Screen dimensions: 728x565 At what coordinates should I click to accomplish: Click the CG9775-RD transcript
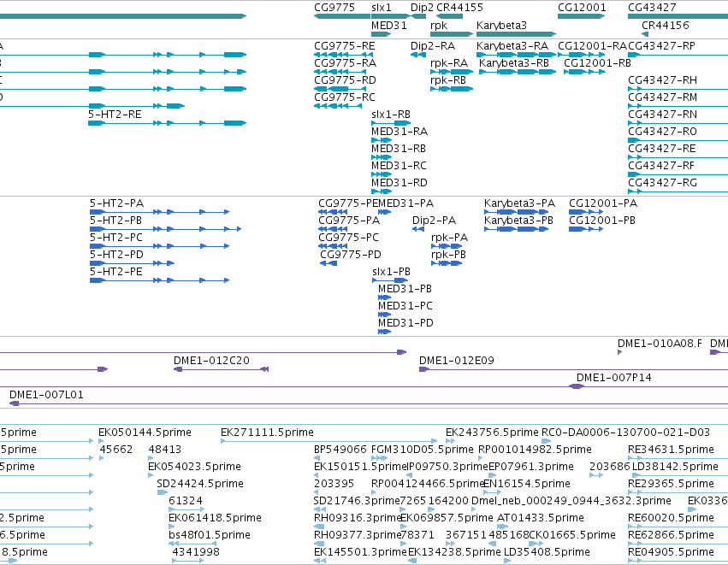pyautogui.click(x=340, y=89)
